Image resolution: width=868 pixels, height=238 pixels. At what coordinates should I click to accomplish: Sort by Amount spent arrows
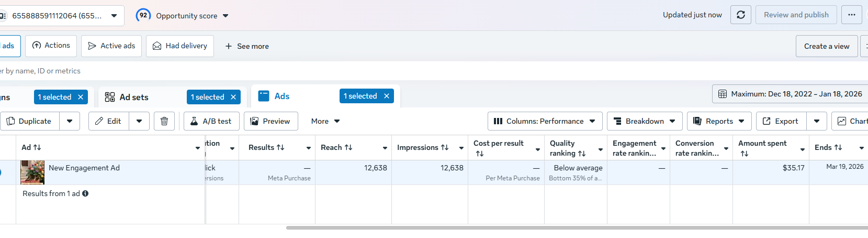(x=744, y=154)
